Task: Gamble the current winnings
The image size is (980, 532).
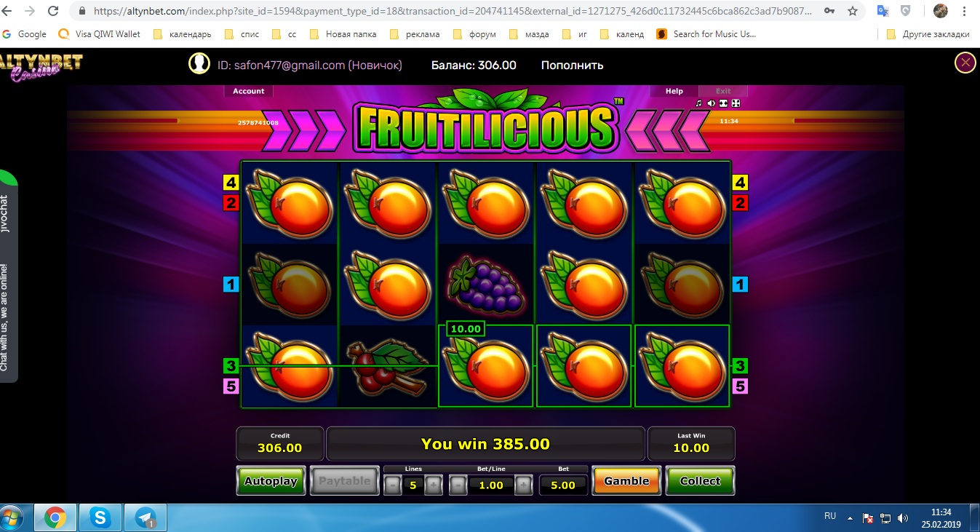Action: [x=626, y=481]
